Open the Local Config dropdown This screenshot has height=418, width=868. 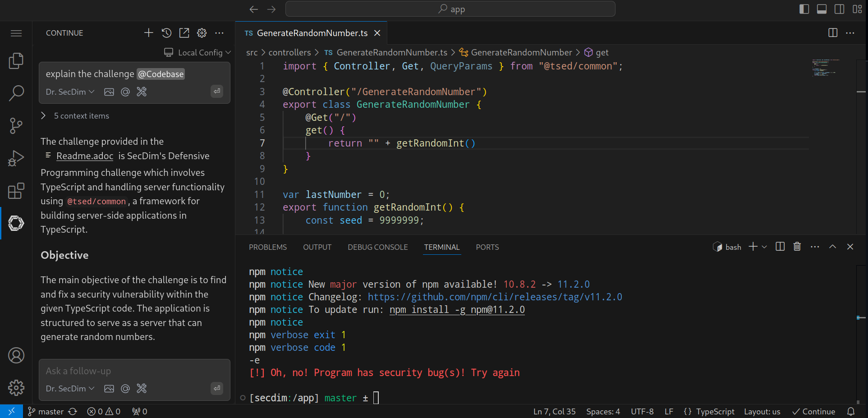197,52
